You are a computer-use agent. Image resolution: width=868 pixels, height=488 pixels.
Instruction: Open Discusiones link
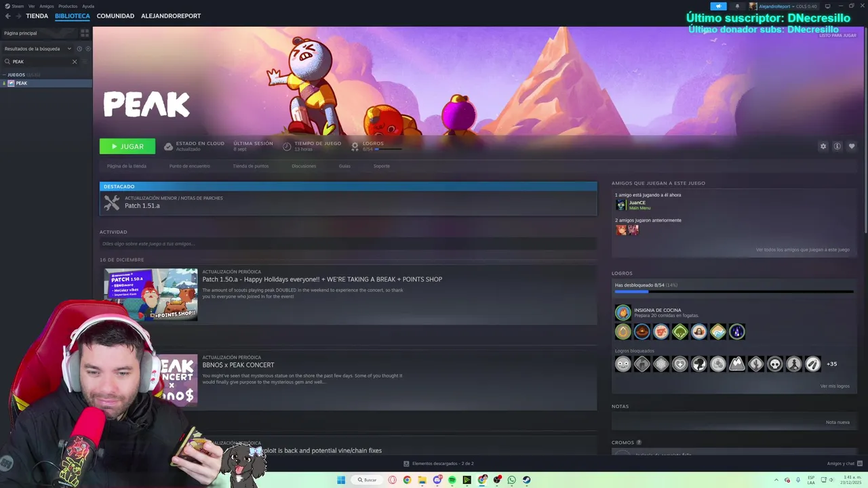point(304,166)
